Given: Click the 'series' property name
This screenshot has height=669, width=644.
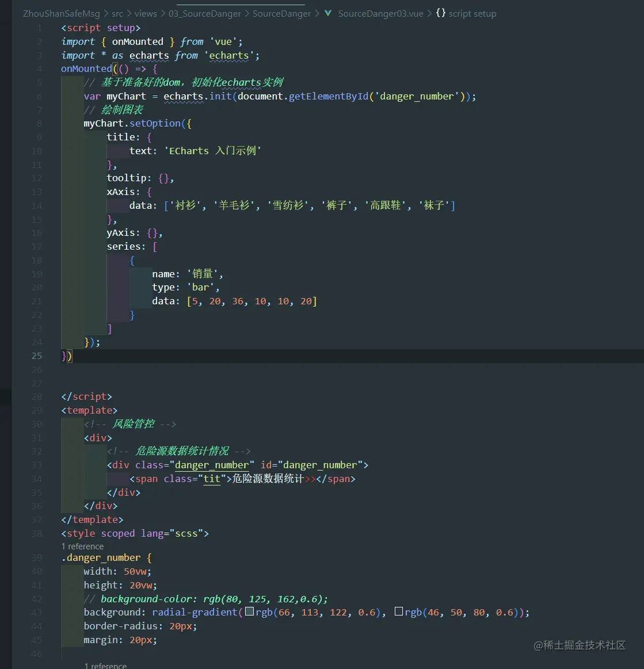Looking at the screenshot, I should 123,247.
